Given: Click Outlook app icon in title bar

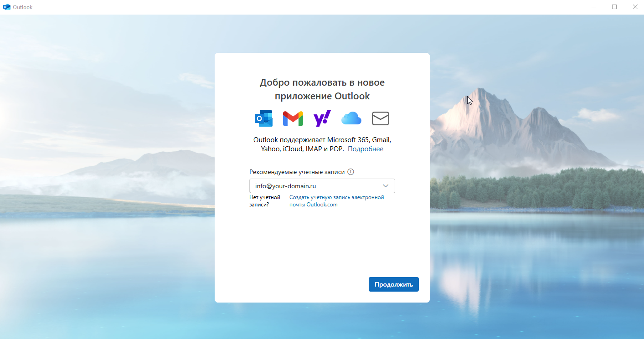Looking at the screenshot, I should 6,7.
